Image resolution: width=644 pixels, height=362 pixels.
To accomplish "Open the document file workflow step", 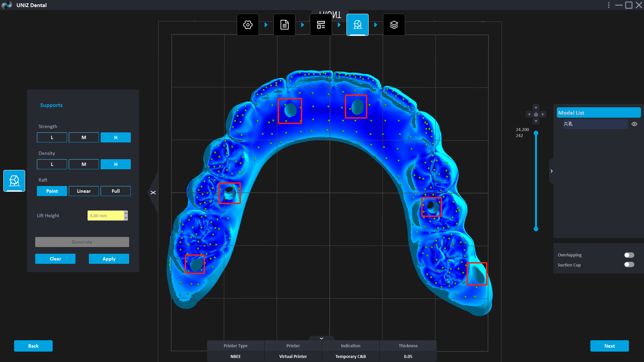I will [x=284, y=25].
